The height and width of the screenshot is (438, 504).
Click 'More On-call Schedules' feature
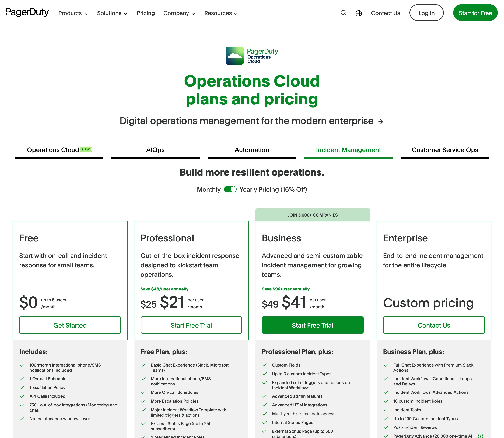174,392
